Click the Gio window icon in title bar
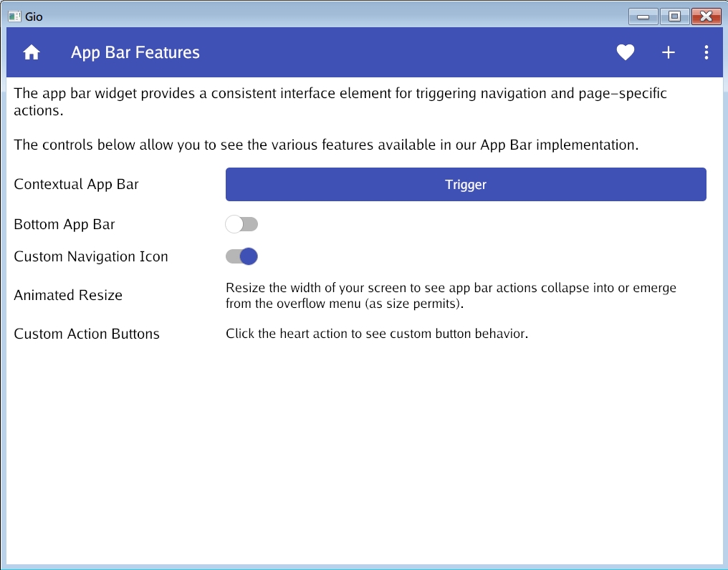The height and width of the screenshot is (570, 728). pos(14,16)
